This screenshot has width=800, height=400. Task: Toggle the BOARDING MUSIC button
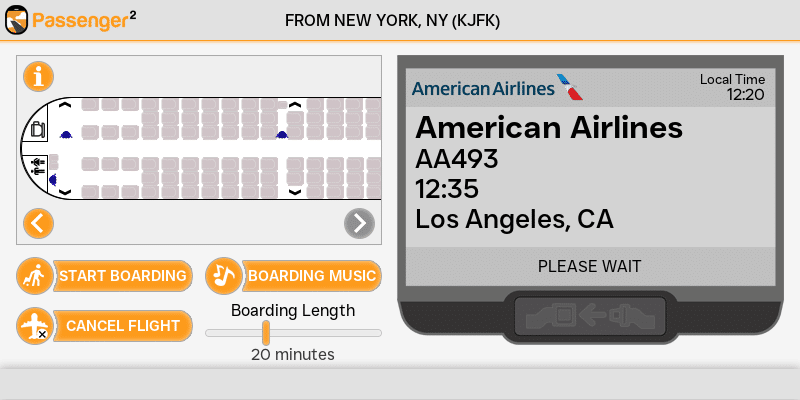[312, 276]
